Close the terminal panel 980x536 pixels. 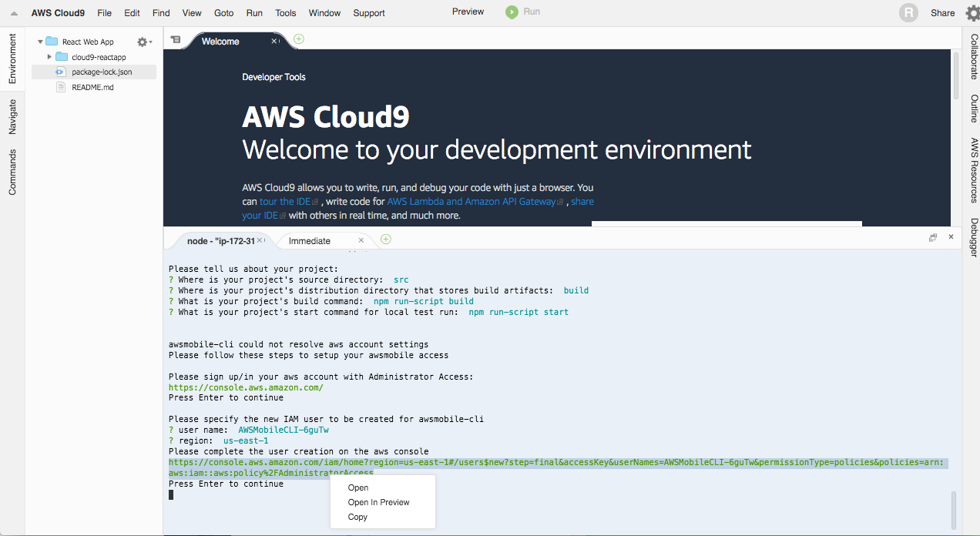[951, 237]
